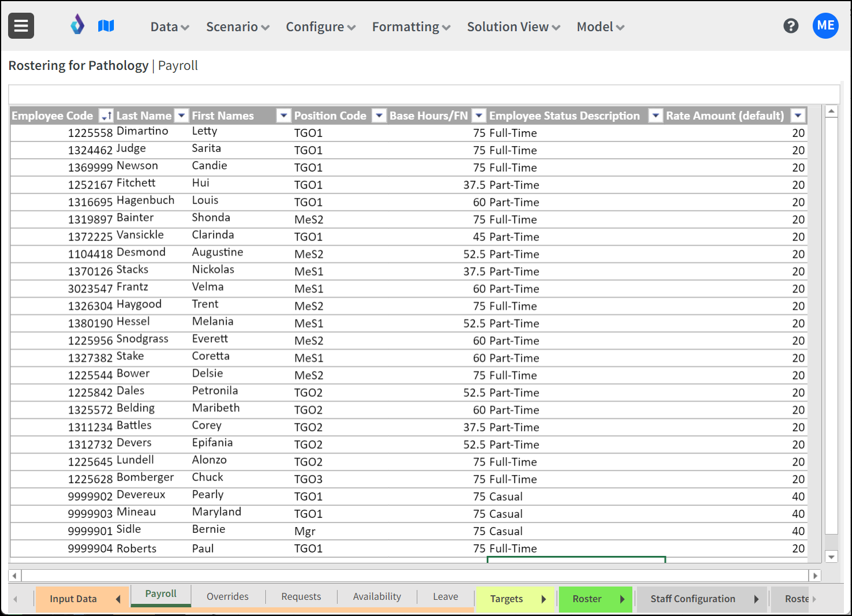
Task: Collapse the Input Data tab group arrow
Action: pos(118,599)
